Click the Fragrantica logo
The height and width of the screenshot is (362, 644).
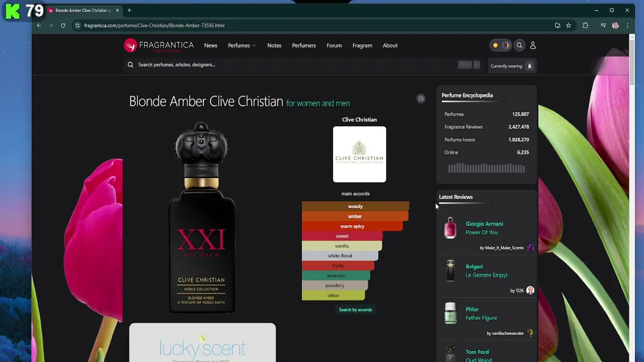[x=158, y=45]
